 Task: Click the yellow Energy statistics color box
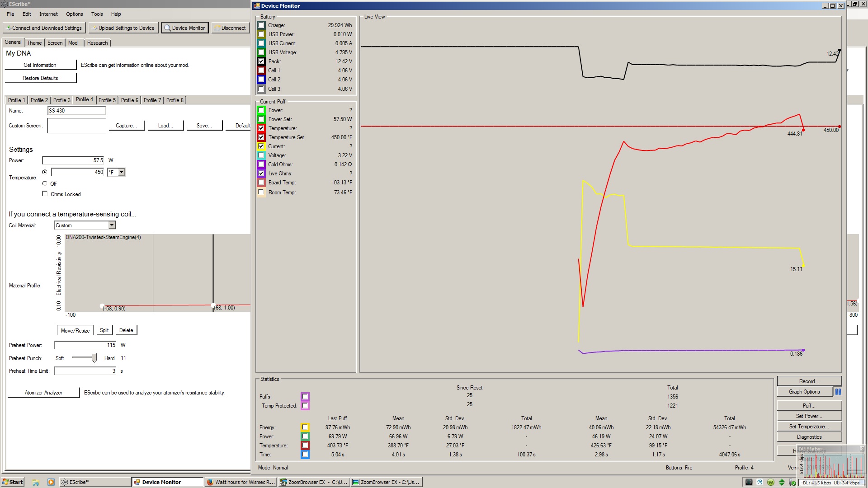point(305,427)
